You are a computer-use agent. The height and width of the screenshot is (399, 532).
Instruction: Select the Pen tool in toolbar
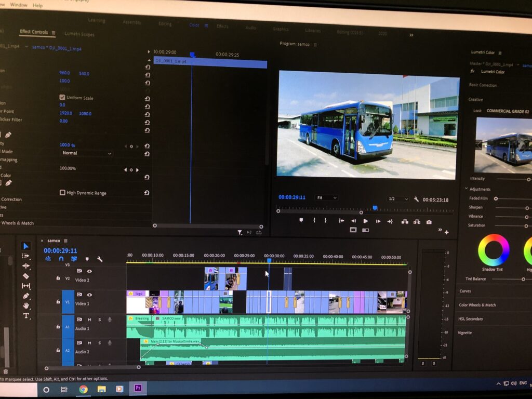(x=26, y=296)
